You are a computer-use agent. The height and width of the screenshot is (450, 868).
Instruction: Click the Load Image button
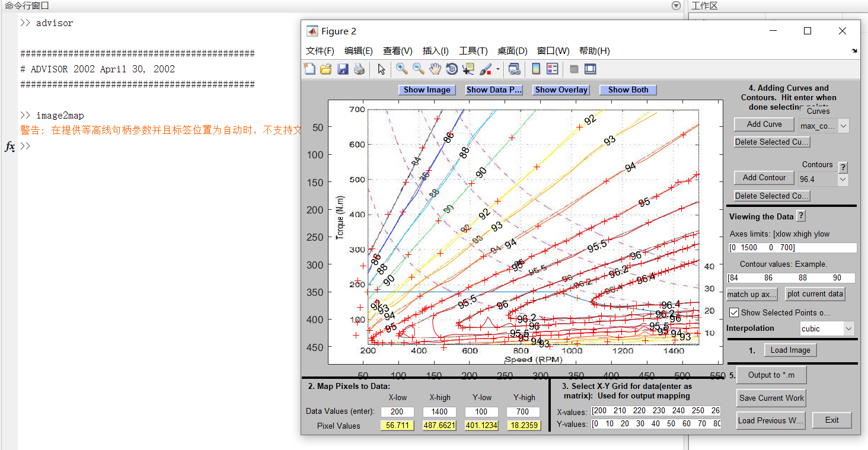coord(790,350)
